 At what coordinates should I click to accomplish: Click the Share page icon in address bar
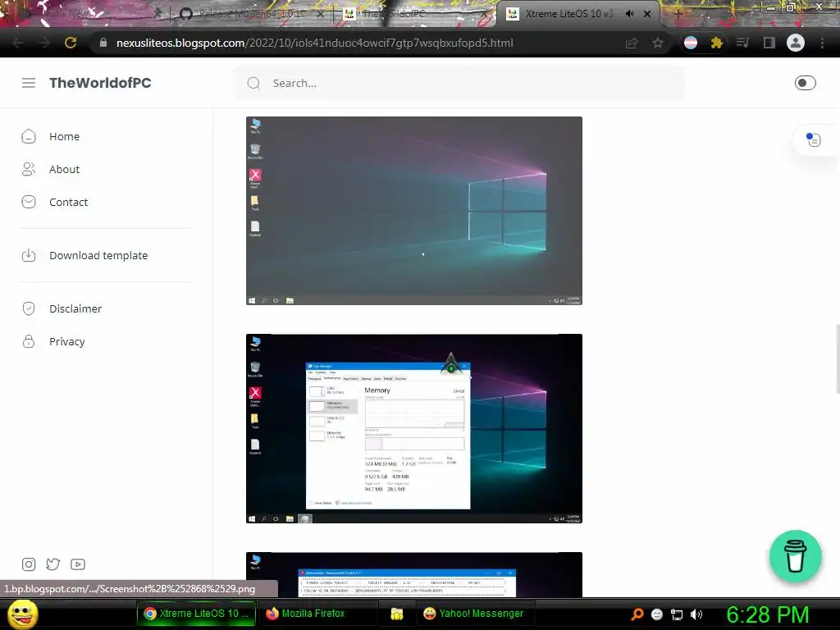[632, 43]
